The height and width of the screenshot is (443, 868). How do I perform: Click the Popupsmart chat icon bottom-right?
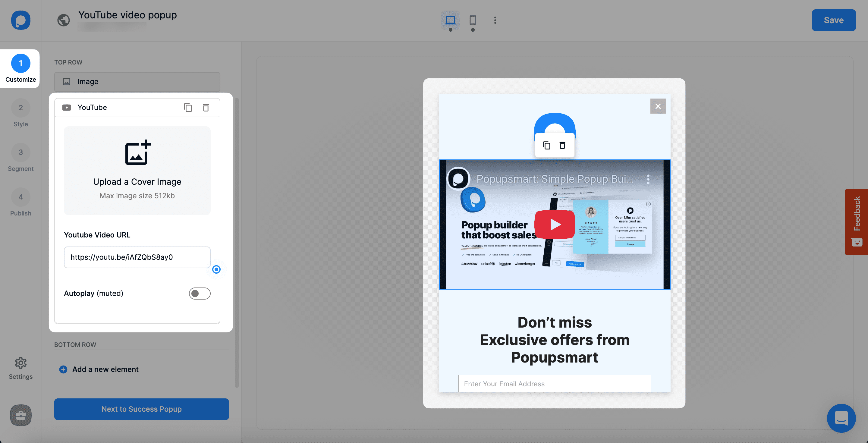pyautogui.click(x=842, y=417)
